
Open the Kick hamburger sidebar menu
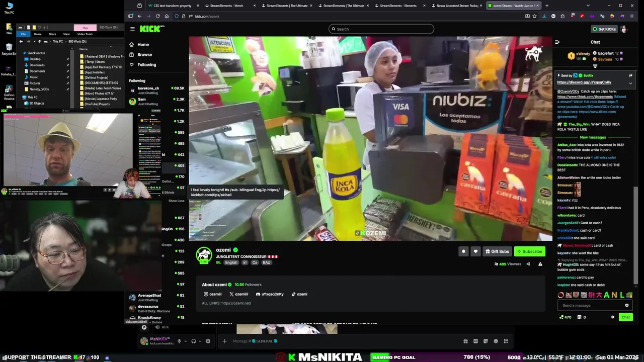point(132,29)
